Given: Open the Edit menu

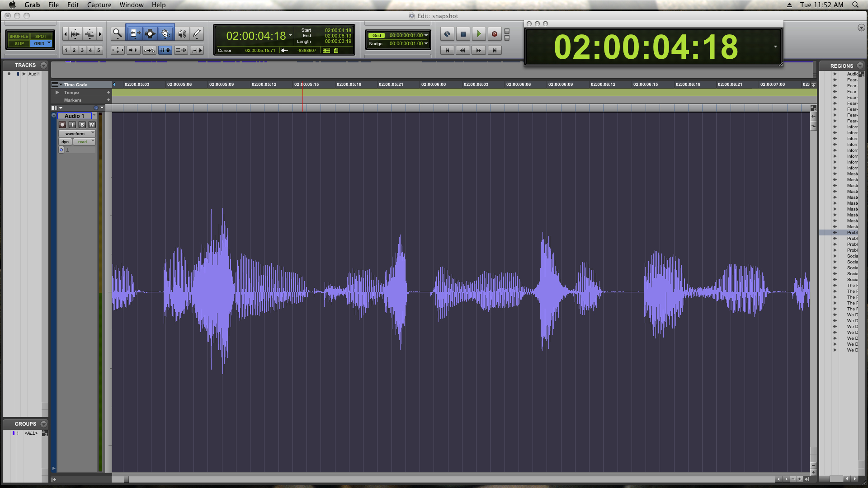Looking at the screenshot, I should coord(73,5).
